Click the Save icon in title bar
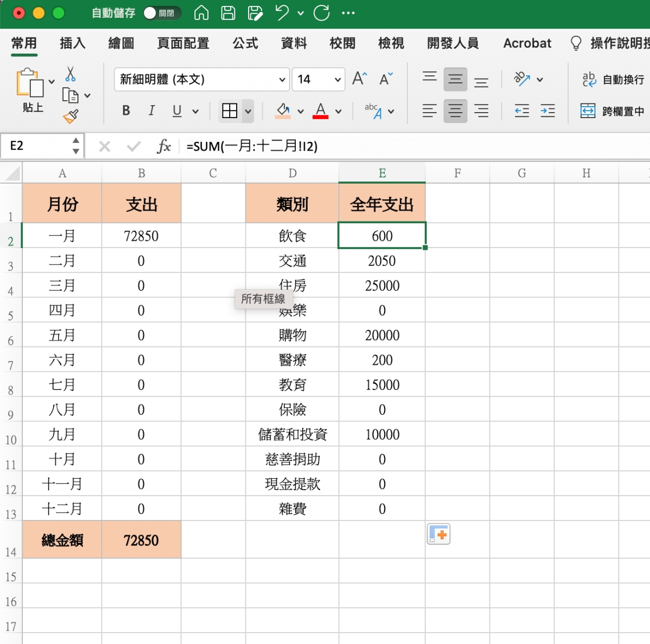This screenshot has width=650, height=644. [228, 13]
